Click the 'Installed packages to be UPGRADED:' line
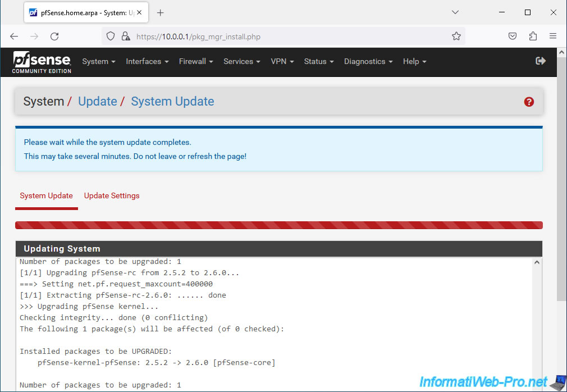Viewport: 567px width, 392px height. click(96, 351)
